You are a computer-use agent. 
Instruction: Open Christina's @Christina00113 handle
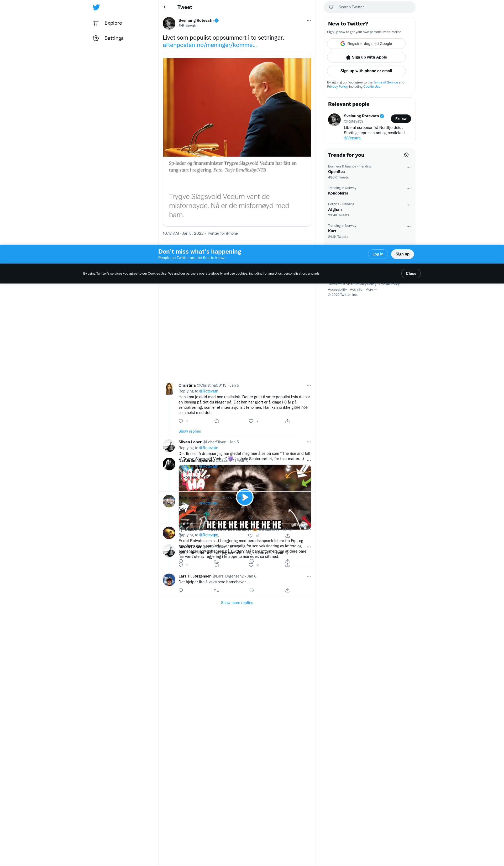212,386
